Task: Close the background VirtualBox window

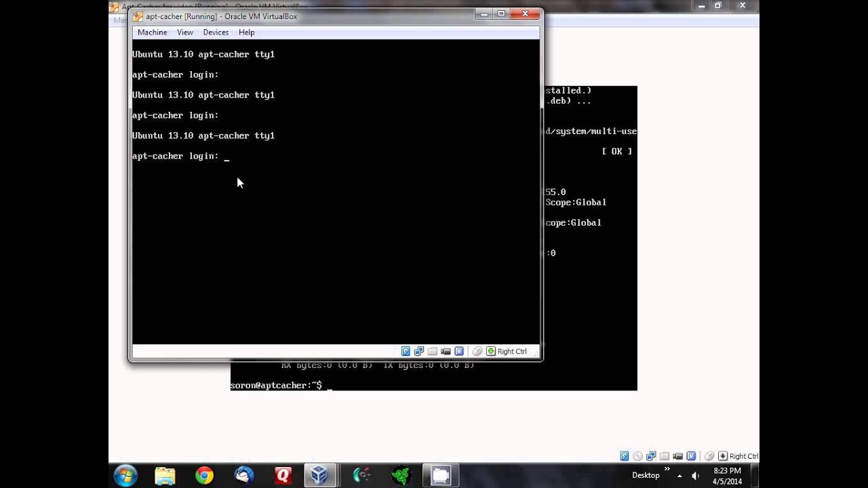Action: [743, 5]
